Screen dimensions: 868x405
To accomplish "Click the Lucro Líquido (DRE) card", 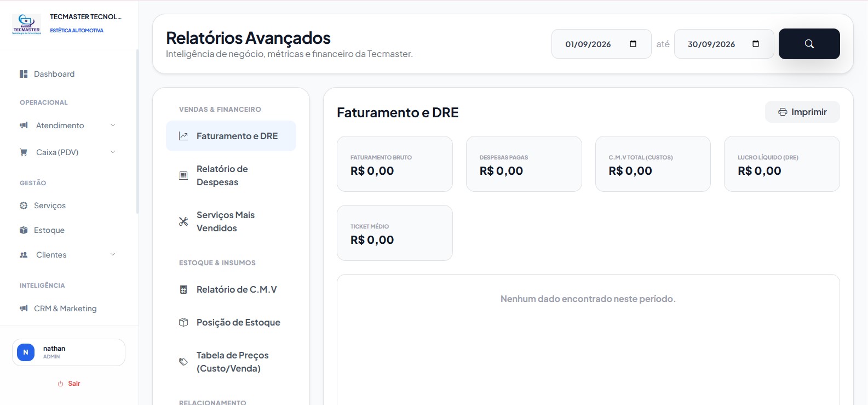I will coord(782,164).
